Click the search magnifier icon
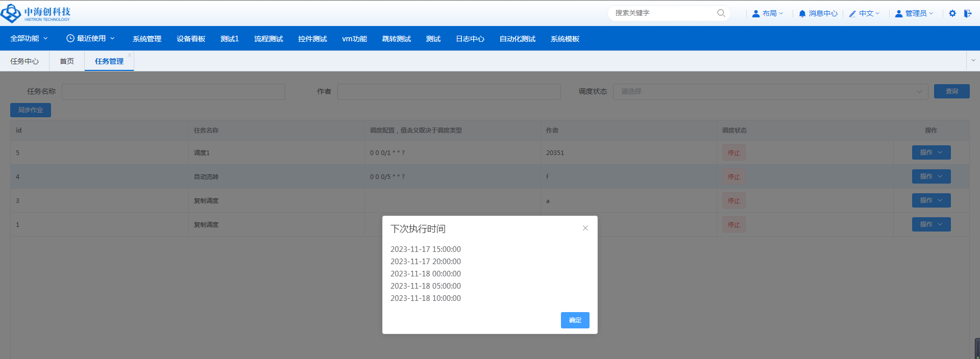The width and height of the screenshot is (980, 359). click(x=721, y=13)
